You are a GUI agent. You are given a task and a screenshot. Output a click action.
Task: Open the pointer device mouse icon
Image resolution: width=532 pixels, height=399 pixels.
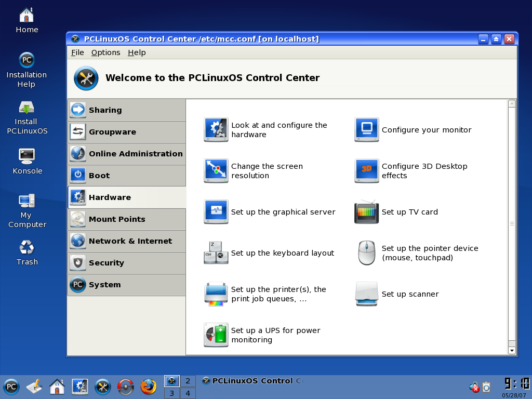[366, 253]
